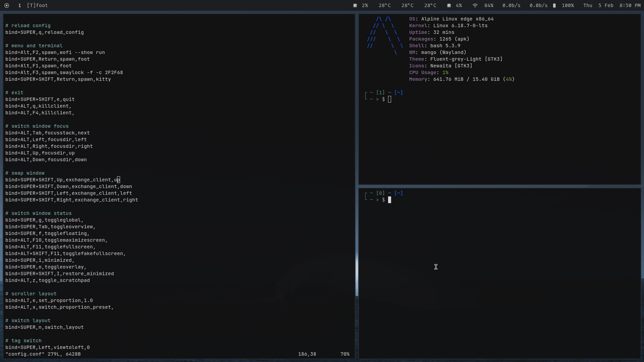Click the wofi --show run bind line
Viewport: 644px width, 362px height.
coord(55,52)
